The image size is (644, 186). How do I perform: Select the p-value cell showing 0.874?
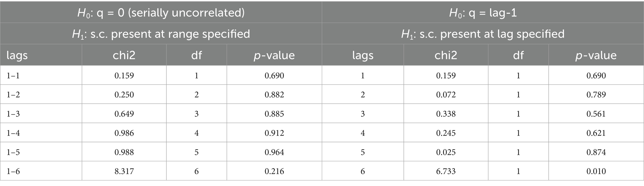tap(596, 152)
